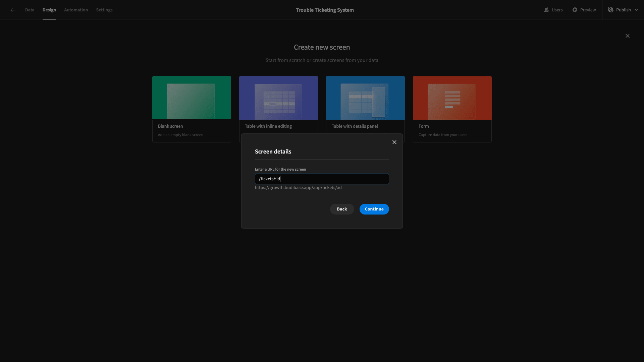Click the Preview play icon
The width and height of the screenshot is (644, 362).
click(x=575, y=10)
